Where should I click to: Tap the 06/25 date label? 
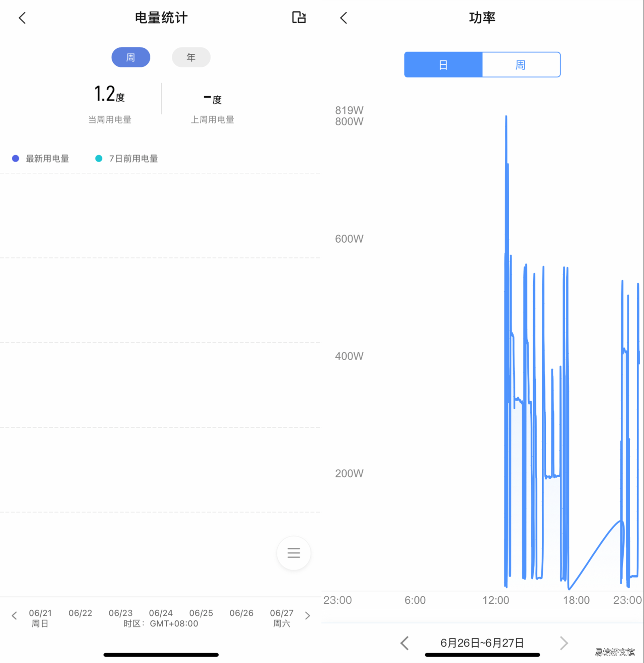pyautogui.click(x=201, y=613)
